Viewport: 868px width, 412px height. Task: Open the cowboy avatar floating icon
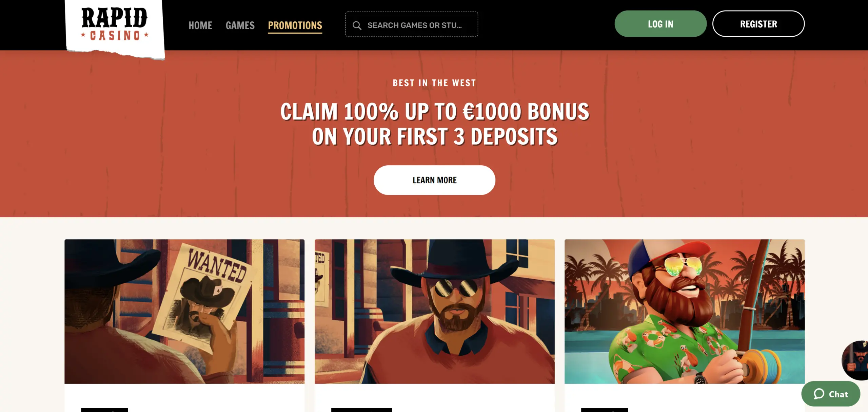click(x=855, y=360)
